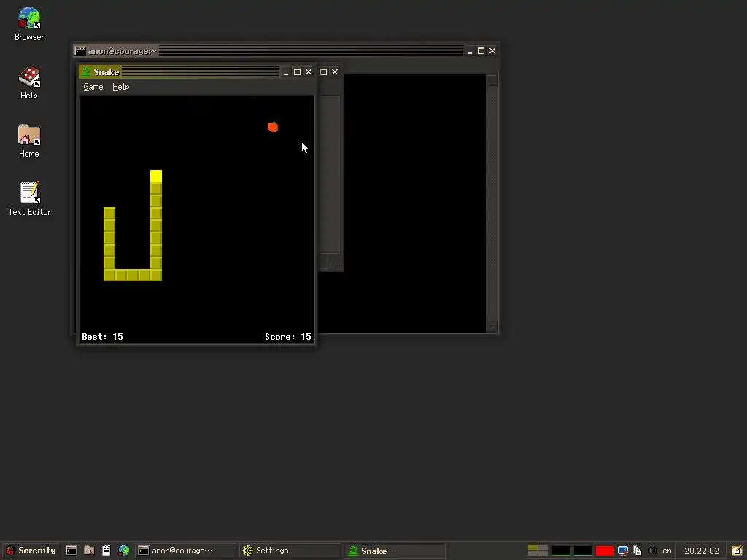Close the Snake window
Viewport: 747px width, 560px height.
coord(309,72)
